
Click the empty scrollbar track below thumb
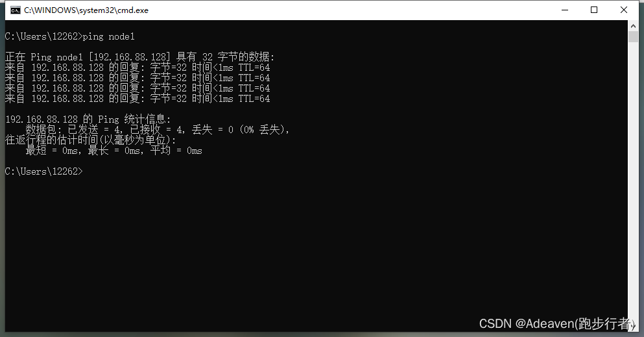click(633, 181)
